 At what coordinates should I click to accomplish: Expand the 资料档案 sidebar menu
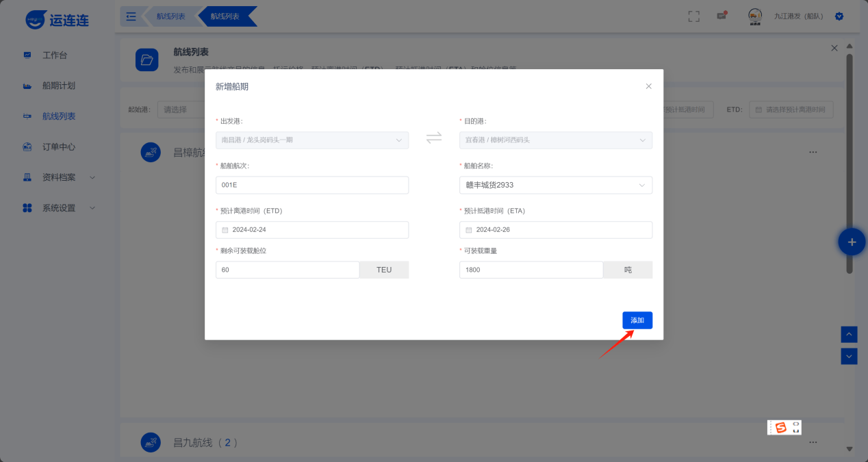point(58,177)
